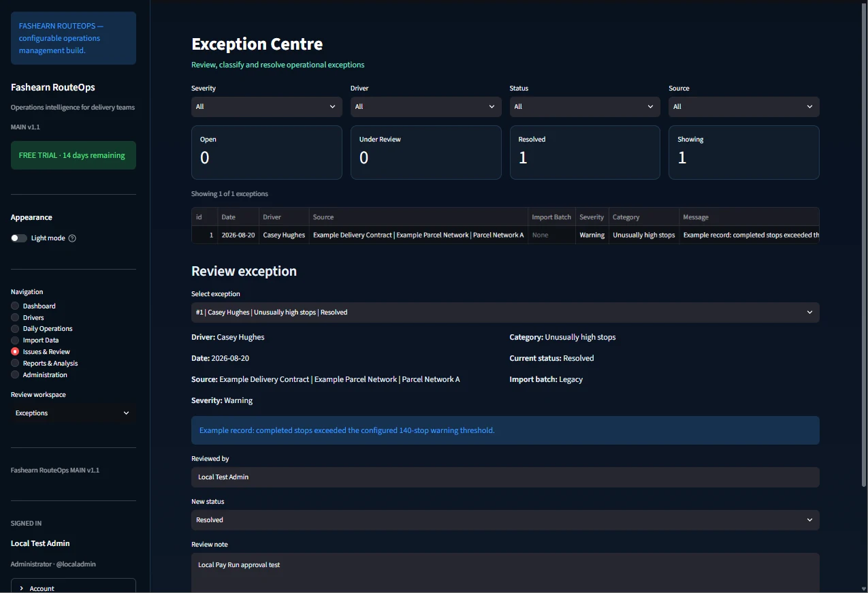This screenshot has width=868, height=593.
Task: Click the Exception Centre page heading
Action: 257,44
